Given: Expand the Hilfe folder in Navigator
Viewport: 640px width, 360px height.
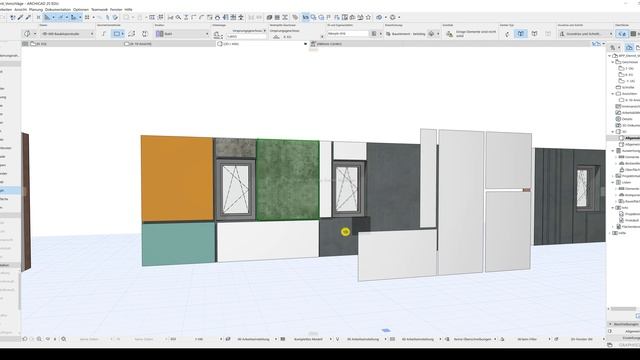Looking at the screenshot, I should [x=610, y=233].
